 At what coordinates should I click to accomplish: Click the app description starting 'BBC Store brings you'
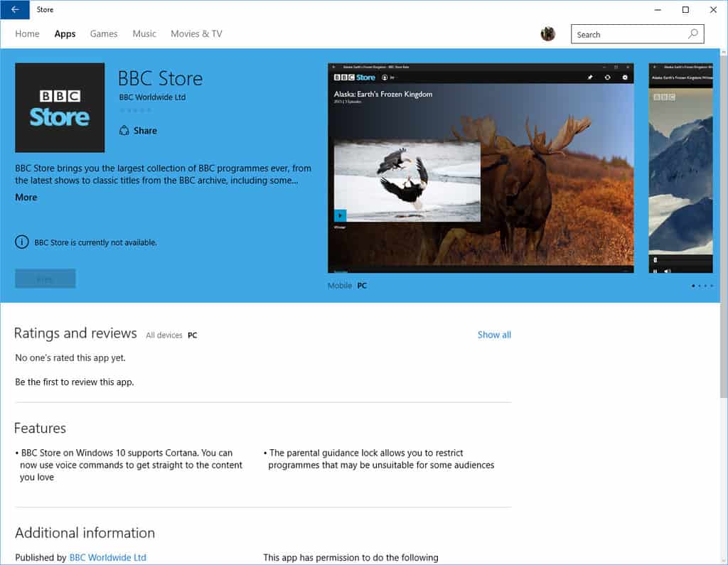tap(164, 174)
